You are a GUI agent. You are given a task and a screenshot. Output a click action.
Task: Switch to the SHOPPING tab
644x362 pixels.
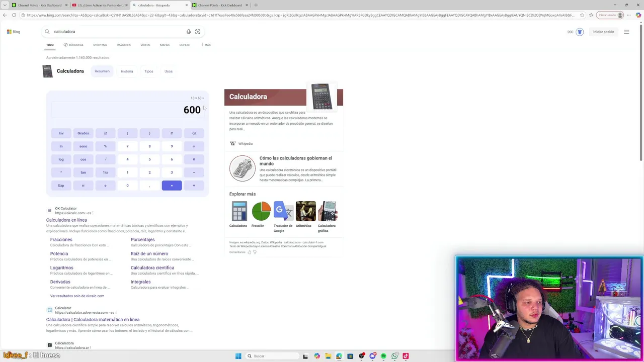pos(100,45)
